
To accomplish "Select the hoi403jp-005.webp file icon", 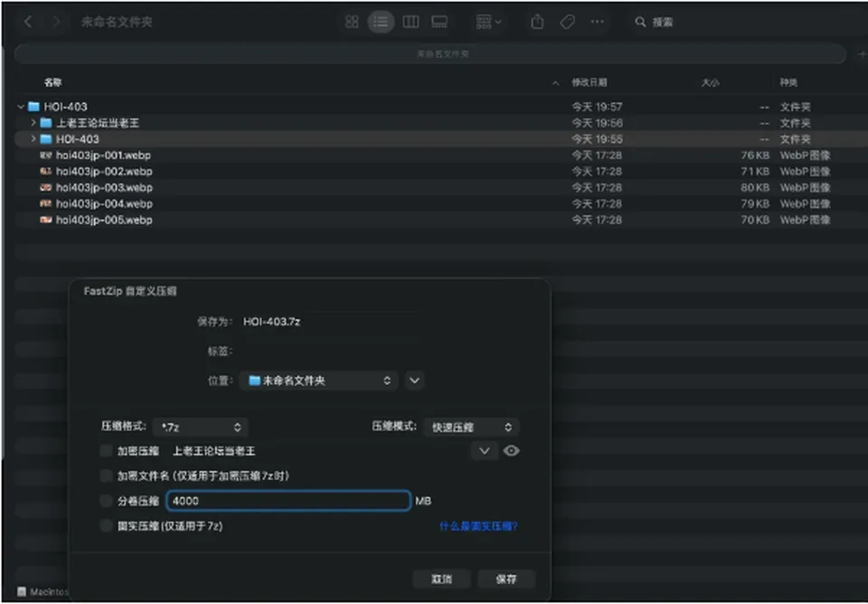I will 46,220.
